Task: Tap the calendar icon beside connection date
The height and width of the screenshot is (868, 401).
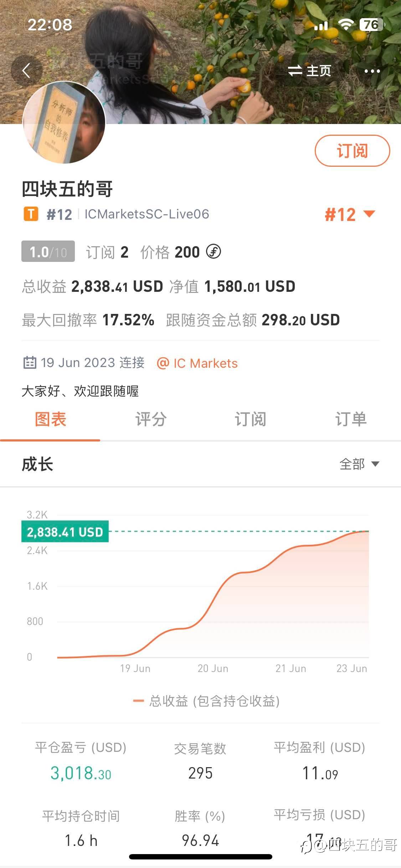Action: [x=30, y=363]
